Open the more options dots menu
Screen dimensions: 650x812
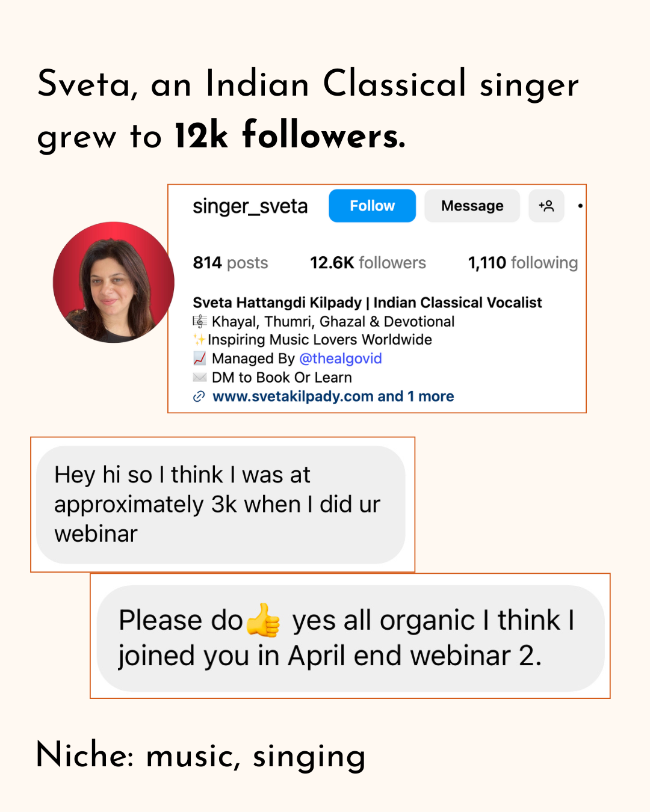click(580, 206)
